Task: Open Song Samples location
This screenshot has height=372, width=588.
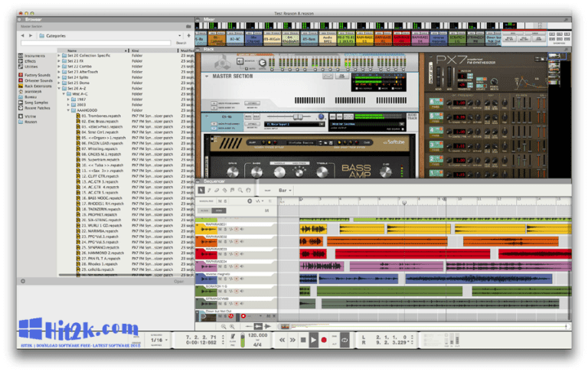Action: pyautogui.click(x=34, y=103)
